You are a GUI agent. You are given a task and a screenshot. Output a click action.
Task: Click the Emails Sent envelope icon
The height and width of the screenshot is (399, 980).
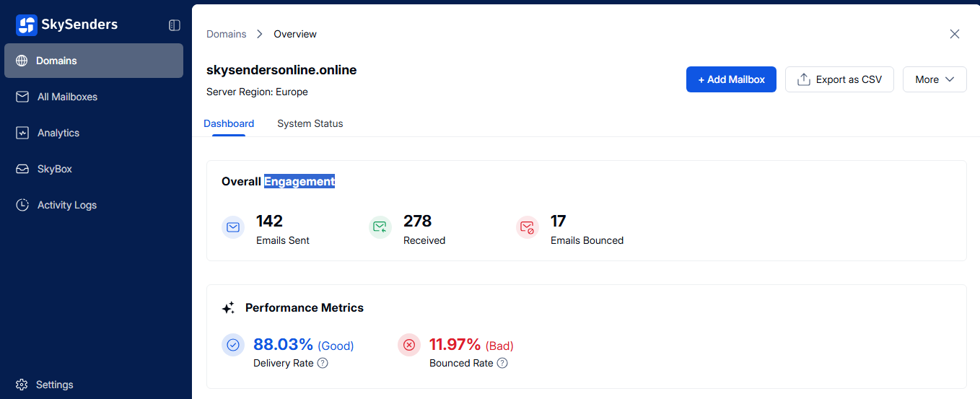(x=233, y=227)
